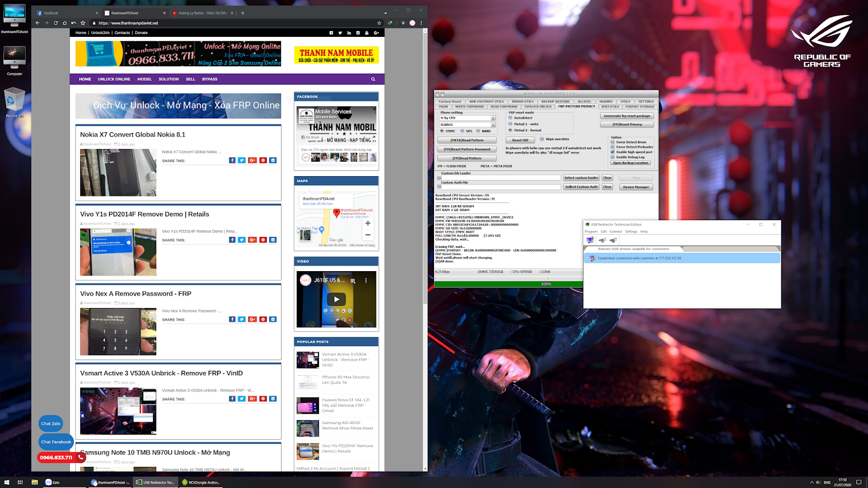Viewport: 868px width, 488px height.
Task: Switch to the Facebook browser tab
Action: click(x=66, y=13)
